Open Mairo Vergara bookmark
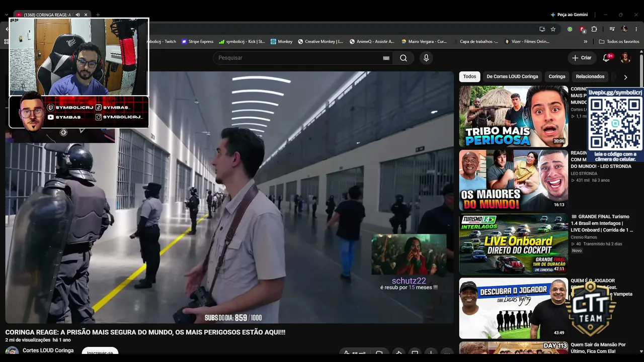Viewport: 644px width, 362px height. tap(424, 42)
